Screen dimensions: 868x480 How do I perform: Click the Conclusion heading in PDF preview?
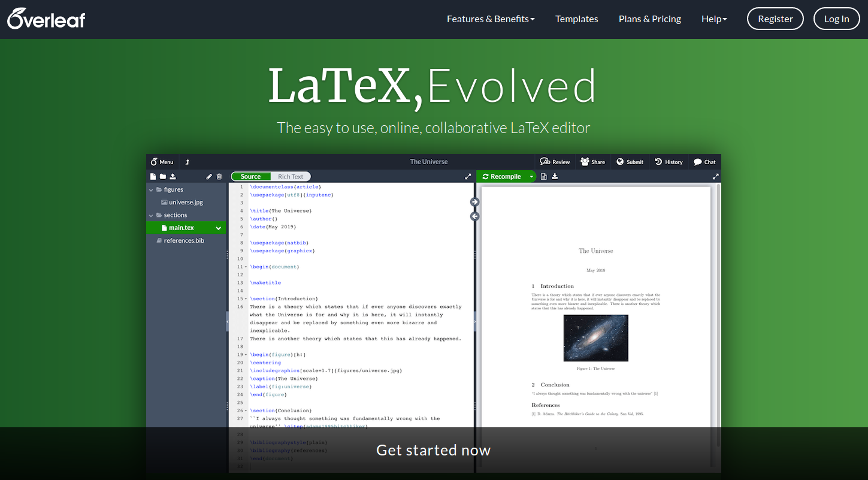tap(551, 385)
